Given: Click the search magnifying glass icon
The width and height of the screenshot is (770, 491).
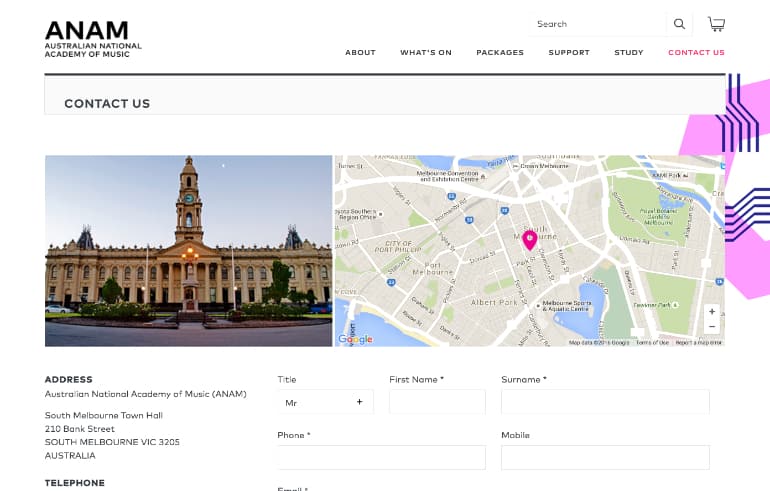Looking at the screenshot, I should tap(680, 24).
